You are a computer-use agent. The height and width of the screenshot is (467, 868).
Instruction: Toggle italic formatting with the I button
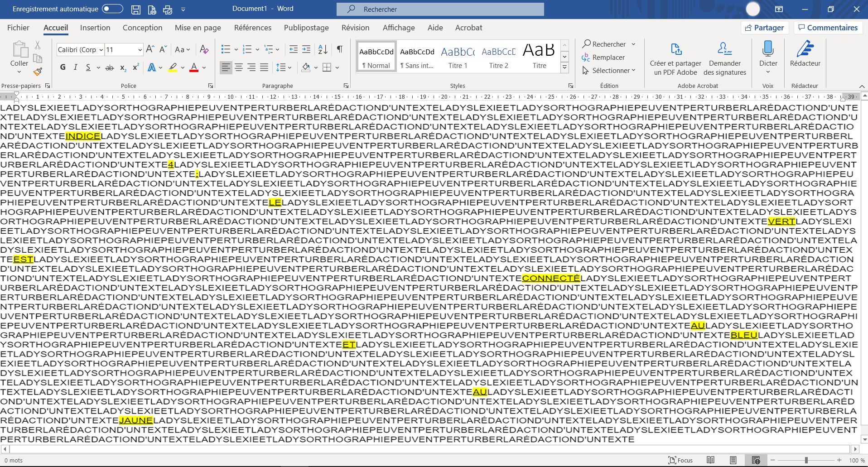[x=75, y=67]
